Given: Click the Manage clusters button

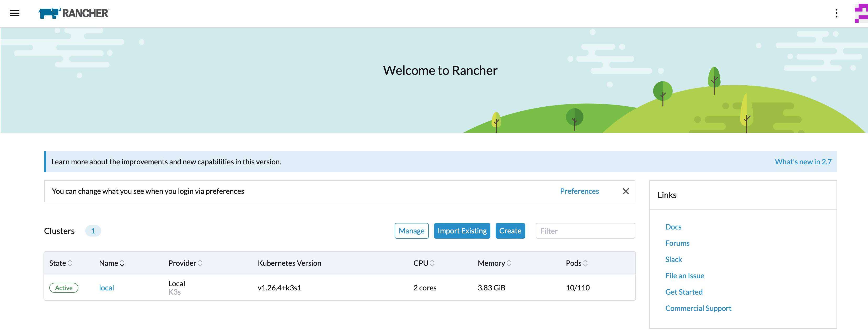Looking at the screenshot, I should tap(411, 231).
